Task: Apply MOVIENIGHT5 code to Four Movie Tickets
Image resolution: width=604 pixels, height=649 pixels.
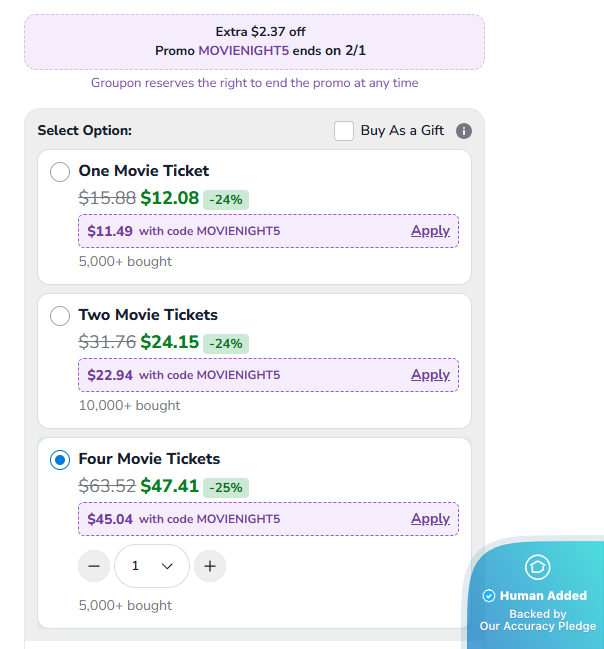Action: coord(430,519)
